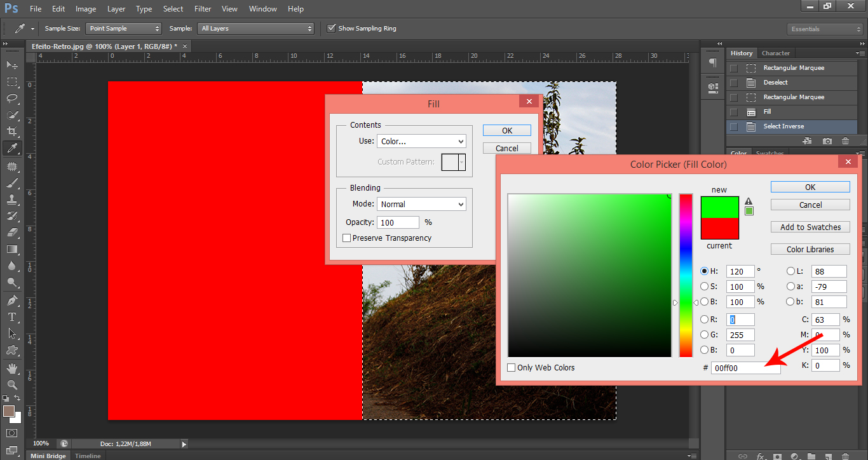This screenshot has width=868, height=460.
Task: Expand the Sample Size dropdown
Action: [124, 29]
